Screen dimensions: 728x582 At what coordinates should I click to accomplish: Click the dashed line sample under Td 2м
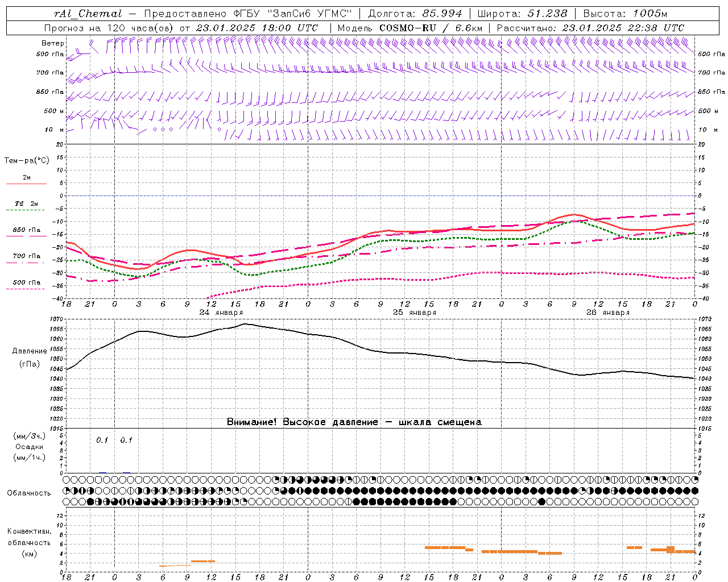tap(26, 210)
